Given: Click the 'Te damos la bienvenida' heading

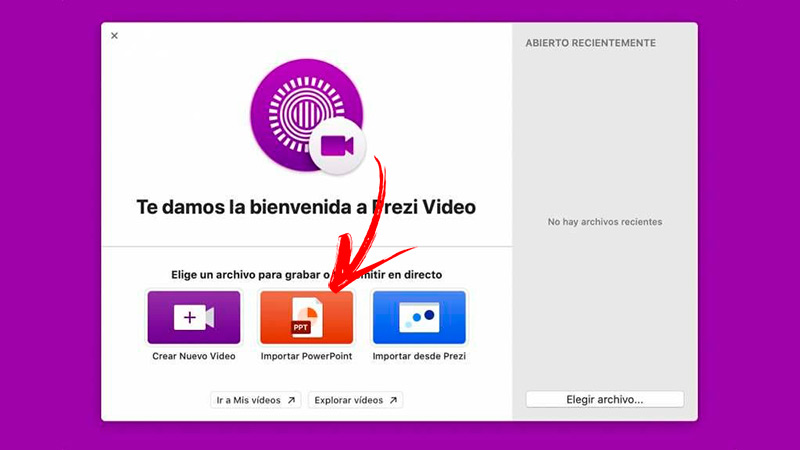Looking at the screenshot, I should click(306, 207).
